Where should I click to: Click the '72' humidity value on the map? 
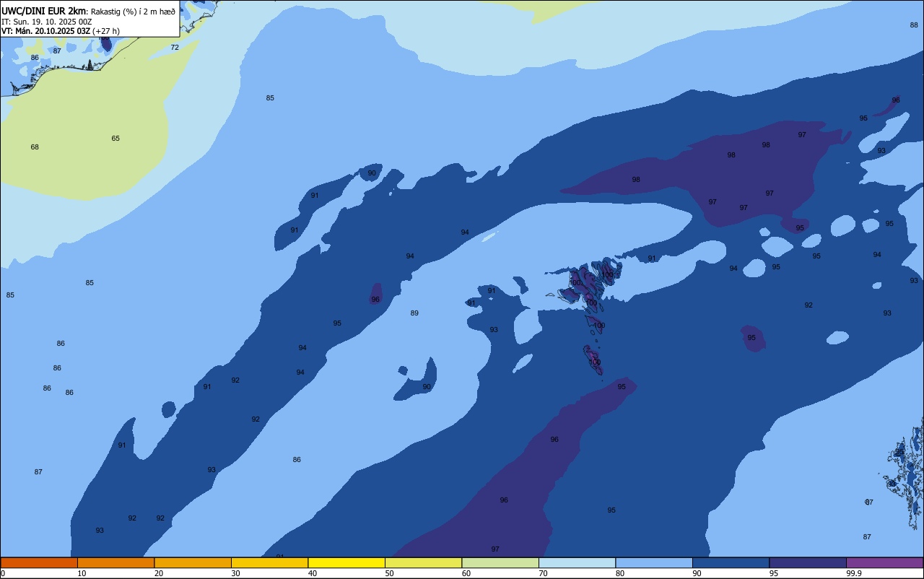tap(175, 48)
